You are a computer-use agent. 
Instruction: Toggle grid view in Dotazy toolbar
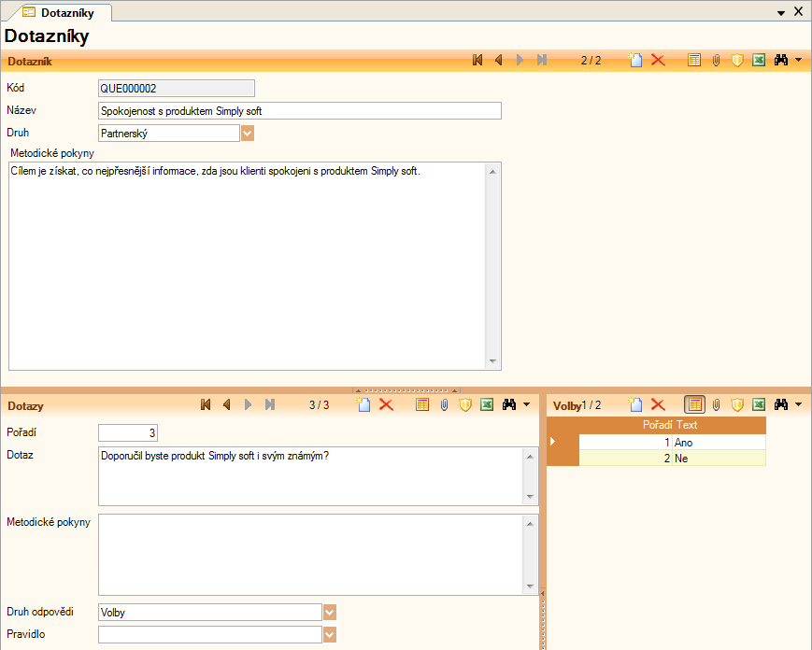point(422,404)
